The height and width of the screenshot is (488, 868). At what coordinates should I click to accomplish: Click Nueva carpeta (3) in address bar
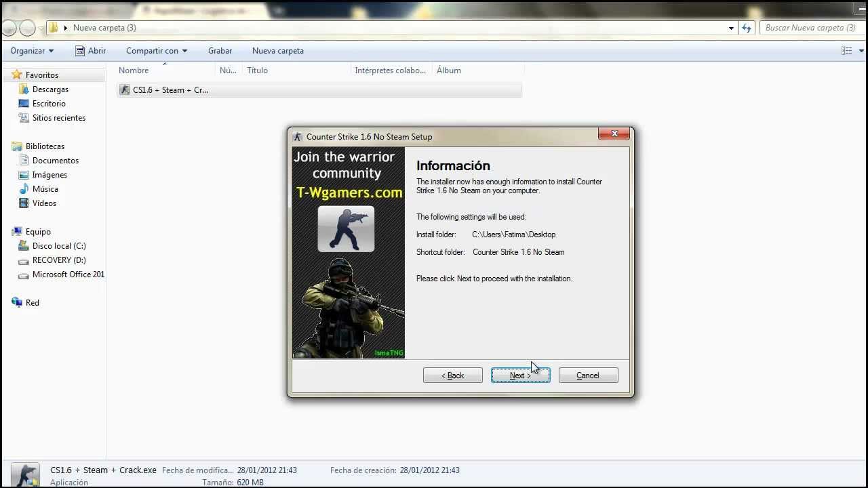click(104, 28)
